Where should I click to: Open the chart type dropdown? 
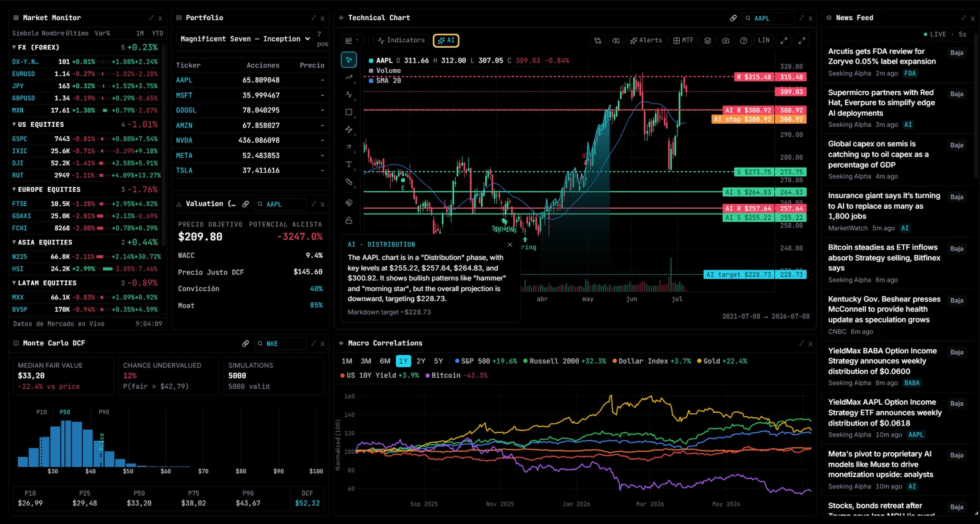pos(352,40)
